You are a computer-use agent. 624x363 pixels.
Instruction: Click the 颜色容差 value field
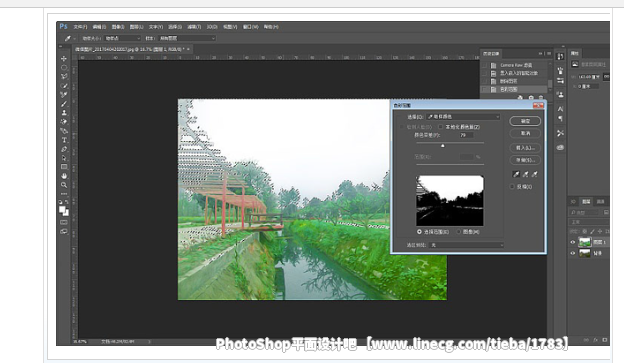[x=466, y=135]
